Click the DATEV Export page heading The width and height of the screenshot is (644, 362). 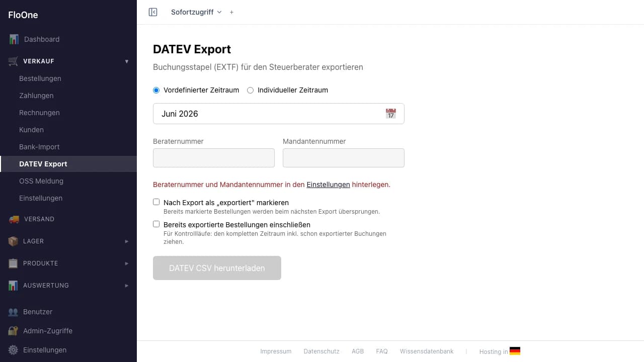pos(192,49)
